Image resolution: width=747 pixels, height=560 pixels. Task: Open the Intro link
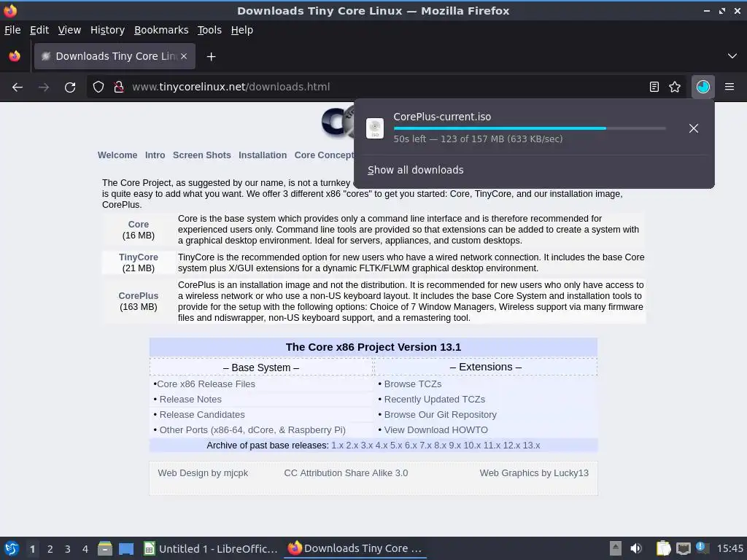click(155, 155)
